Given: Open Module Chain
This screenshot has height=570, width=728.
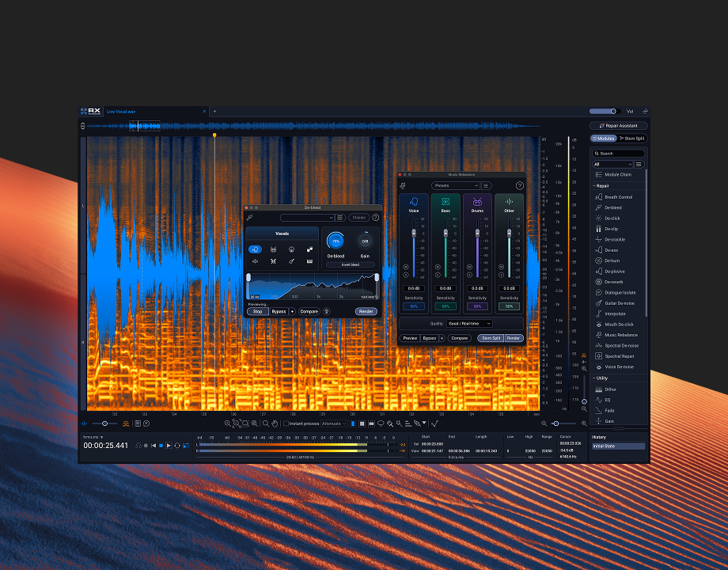Looking at the screenshot, I should point(613,175).
